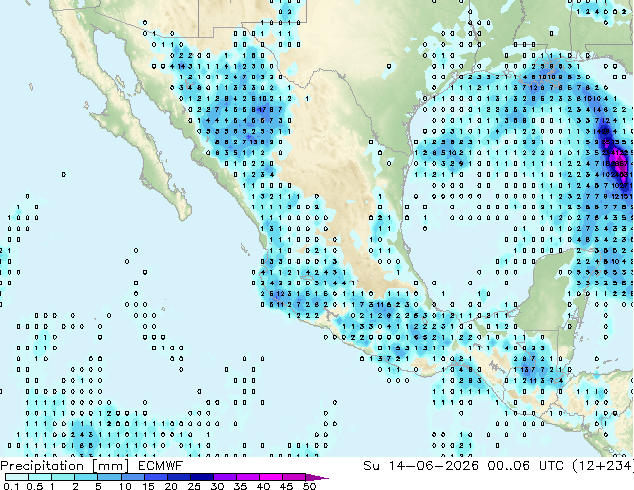The height and width of the screenshot is (490, 634).
Task: Select legend swatch between 10 and 15
Action: (132, 477)
